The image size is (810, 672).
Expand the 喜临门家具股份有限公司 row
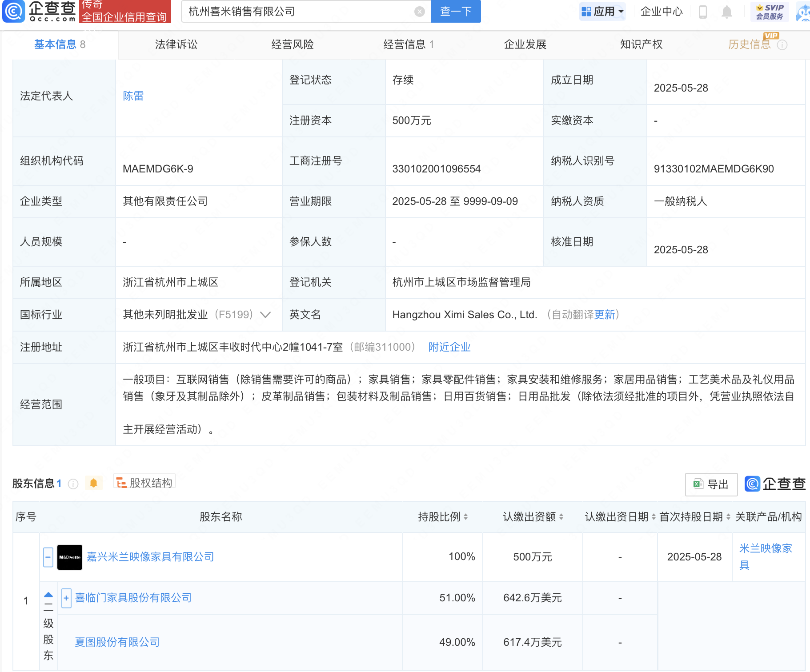point(66,598)
